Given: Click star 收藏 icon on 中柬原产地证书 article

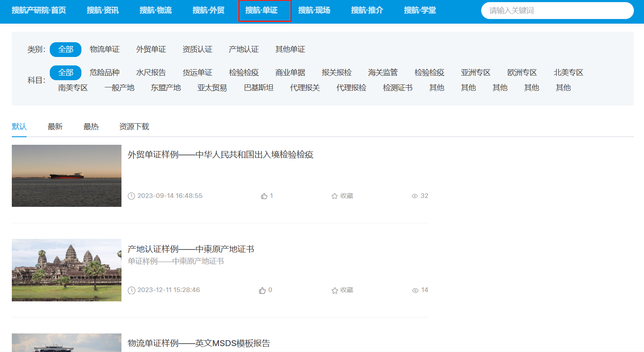Looking at the screenshot, I should point(334,290).
